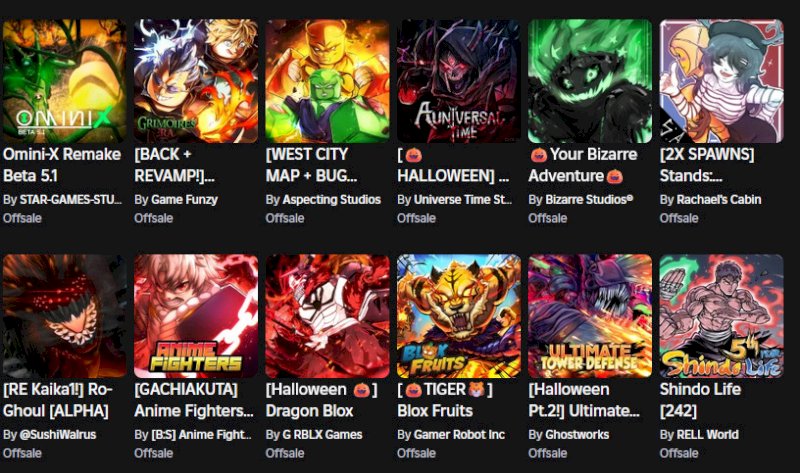Click the Blox Fruits tiger thumbnail
The width and height of the screenshot is (800, 473).
(x=459, y=316)
